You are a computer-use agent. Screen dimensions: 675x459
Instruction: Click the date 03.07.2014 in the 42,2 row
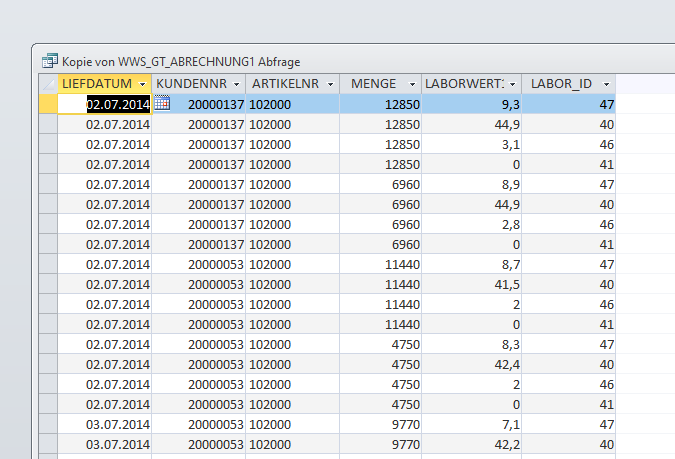point(105,444)
